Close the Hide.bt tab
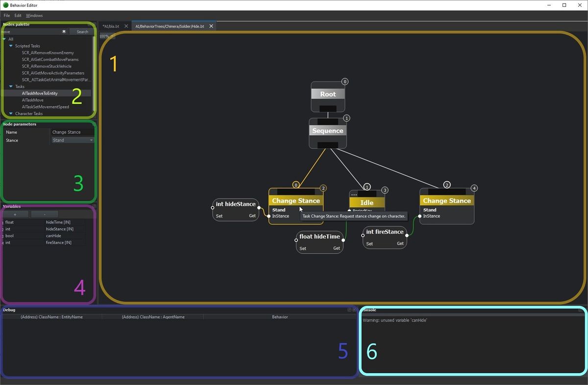This screenshot has width=588, height=385. coord(211,26)
